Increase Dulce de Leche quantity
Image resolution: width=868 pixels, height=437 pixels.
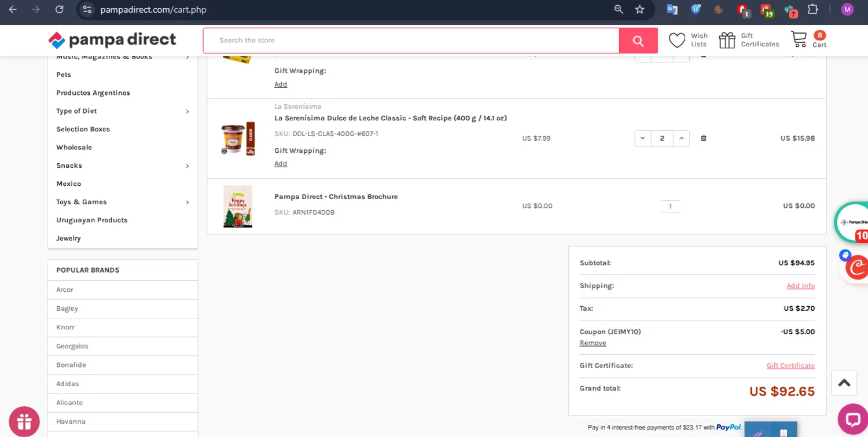pyautogui.click(x=682, y=138)
